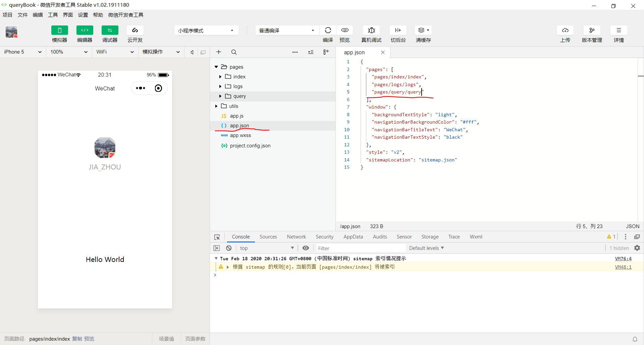Expand the query folder

220,96
